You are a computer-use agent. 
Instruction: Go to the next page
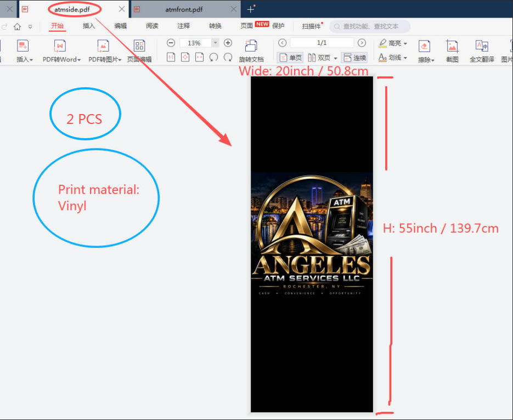[362, 43]
